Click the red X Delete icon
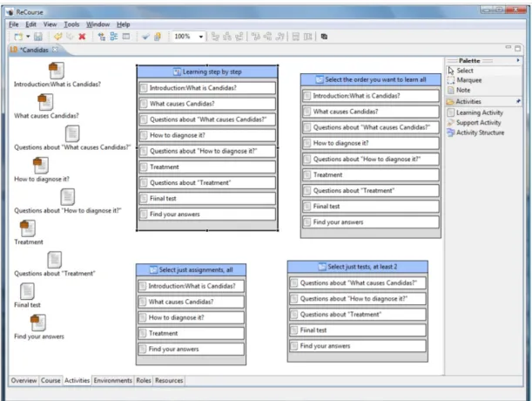This screenshot has height=401, width=532. click(82, 37)
